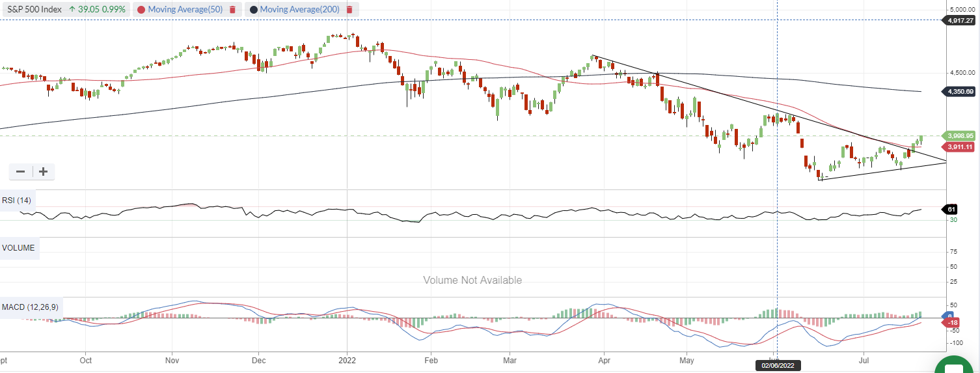Click the red 3,911.11 value tag

click(x=960, y=147)
